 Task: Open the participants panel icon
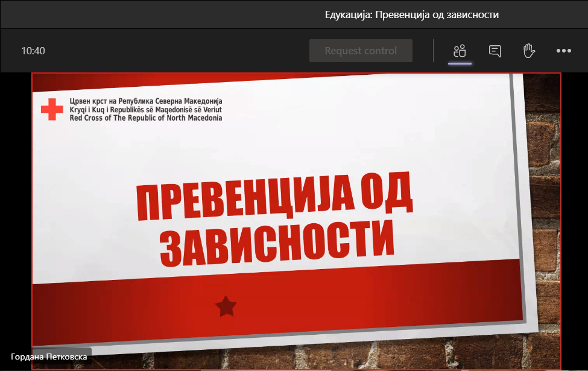pos(460,51)
